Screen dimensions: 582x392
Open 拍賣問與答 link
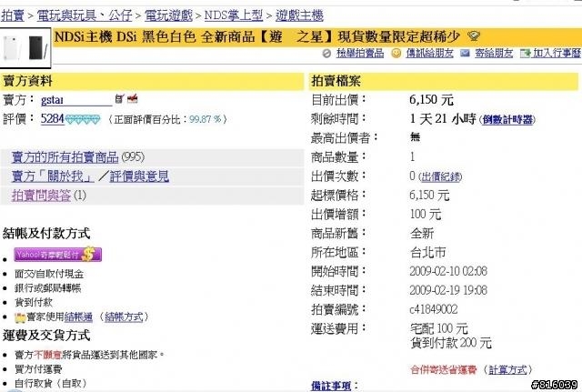pyautogui.click(x=41, y=196)
